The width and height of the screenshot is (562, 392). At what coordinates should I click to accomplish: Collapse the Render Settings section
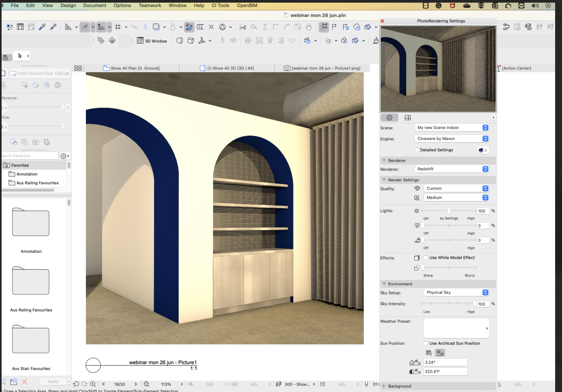[x=384, y=180]
